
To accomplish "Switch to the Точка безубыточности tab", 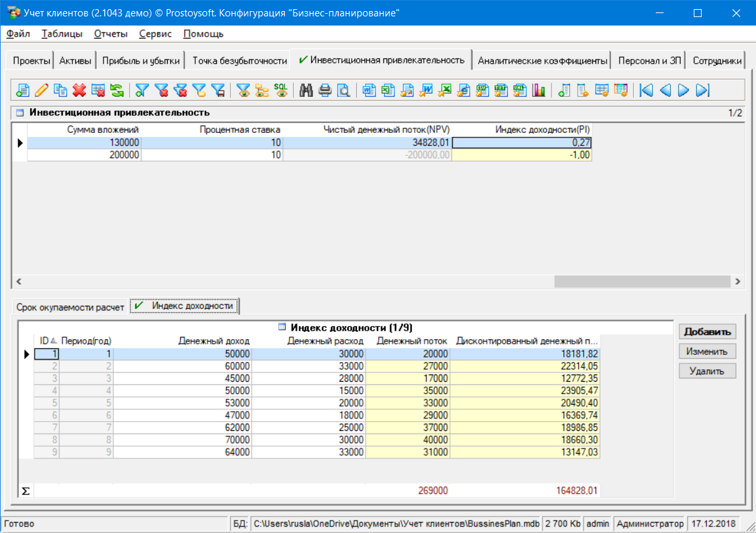I will click(x=239, y=61).
